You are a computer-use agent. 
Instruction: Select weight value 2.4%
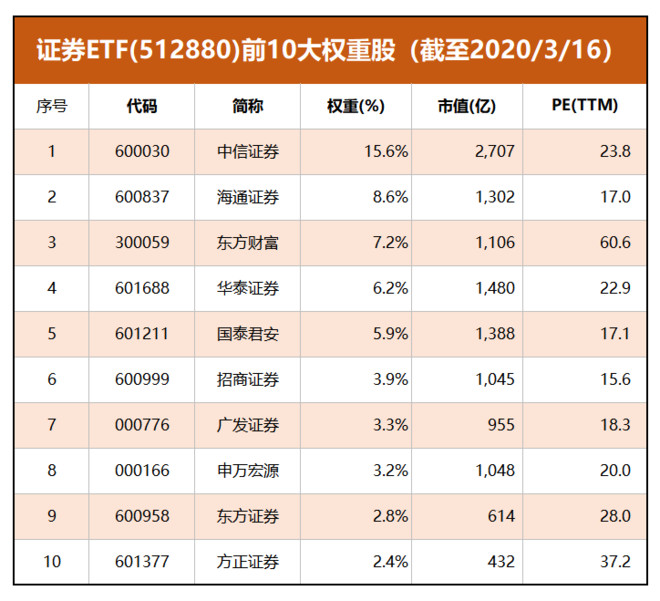(390, 562)
